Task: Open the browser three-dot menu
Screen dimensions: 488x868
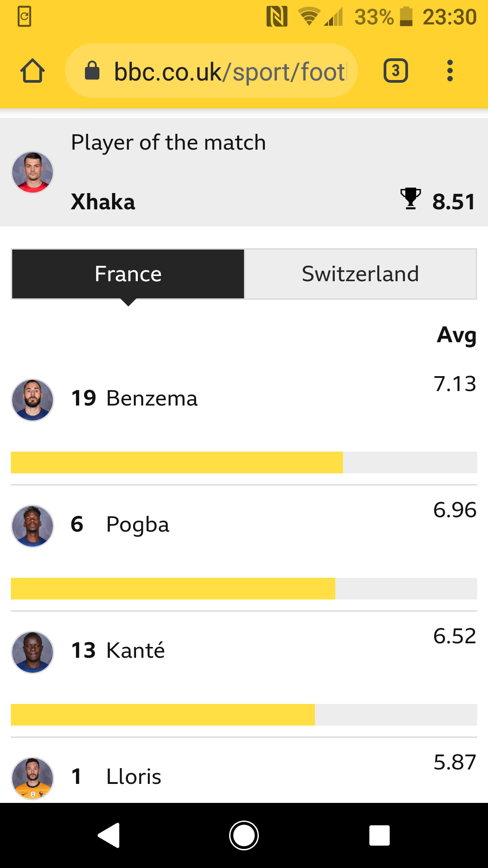Action: [450, 71]
